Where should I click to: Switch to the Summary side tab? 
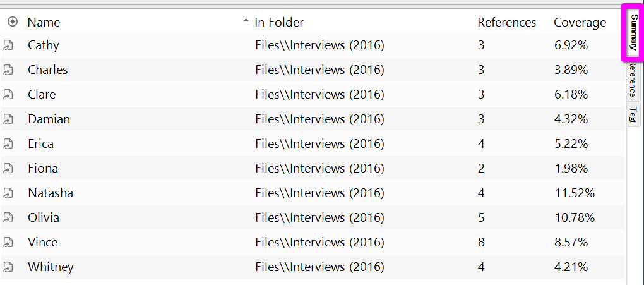[633, 32]
